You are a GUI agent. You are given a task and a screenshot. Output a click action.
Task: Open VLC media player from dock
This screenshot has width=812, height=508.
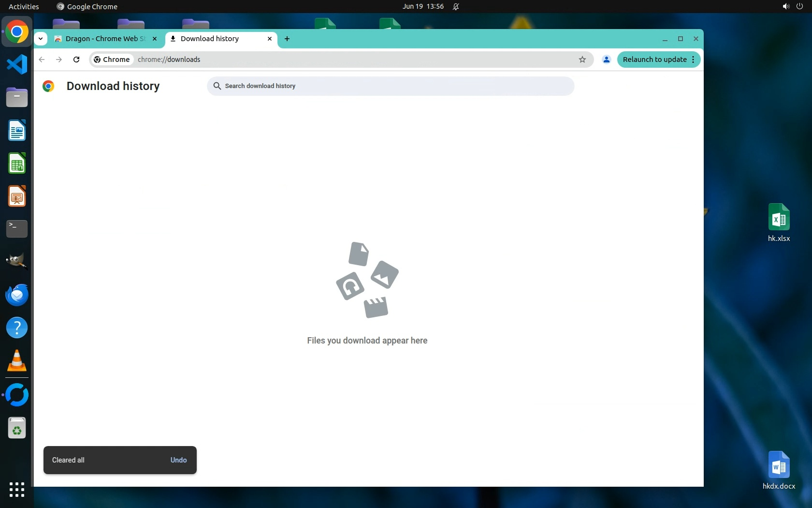(x=17, y=361)
